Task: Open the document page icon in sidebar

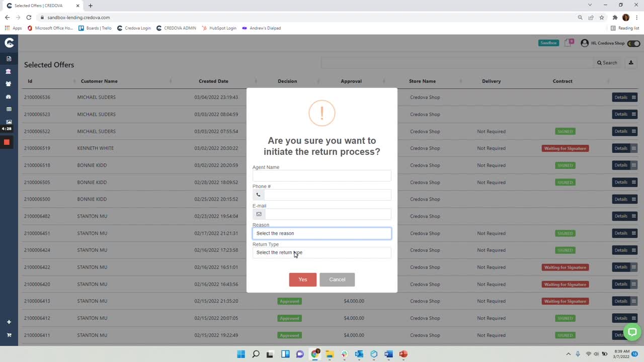Action: [x=9, y=59]
